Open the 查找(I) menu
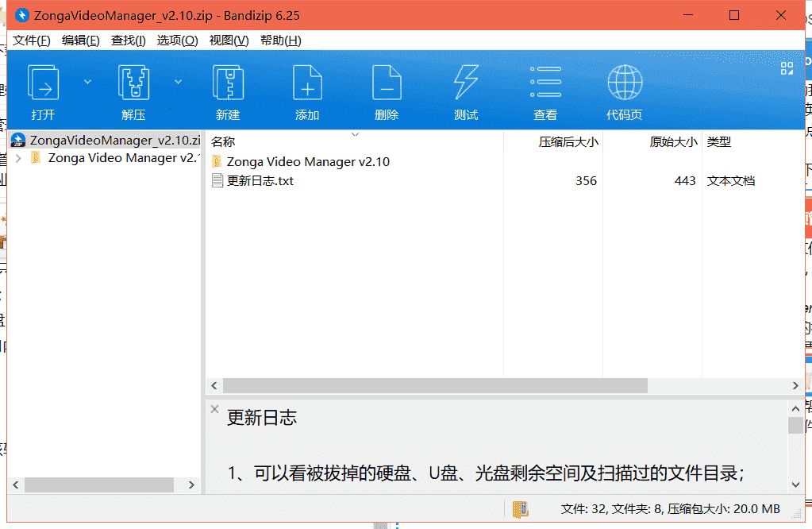Screen dimensions: 812x529 tap(129, 41)
